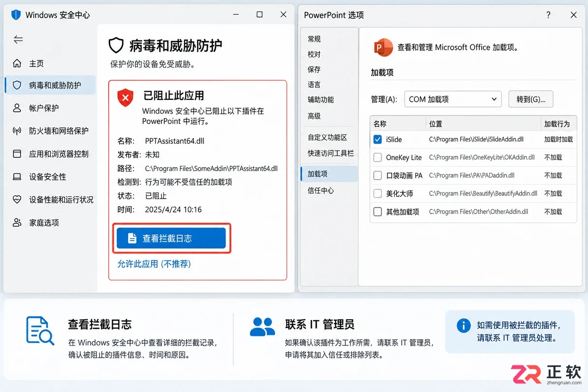Click the 允许此应用 (不推荐) link
588x392 pixels.
[x=154, y=264]
